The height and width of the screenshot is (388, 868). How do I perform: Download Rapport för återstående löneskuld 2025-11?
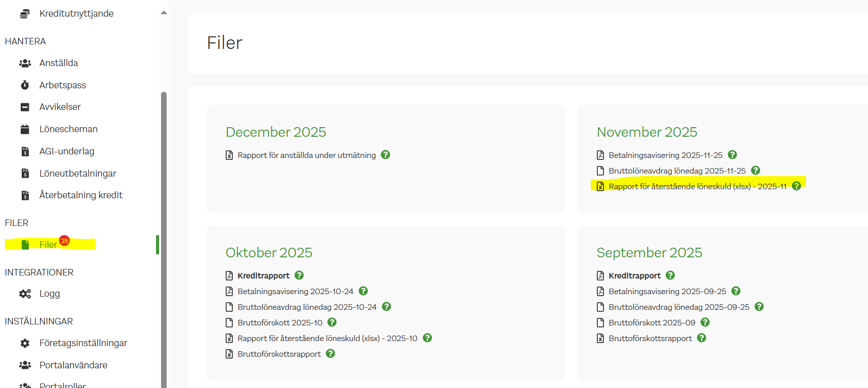[x=697, y=187]
